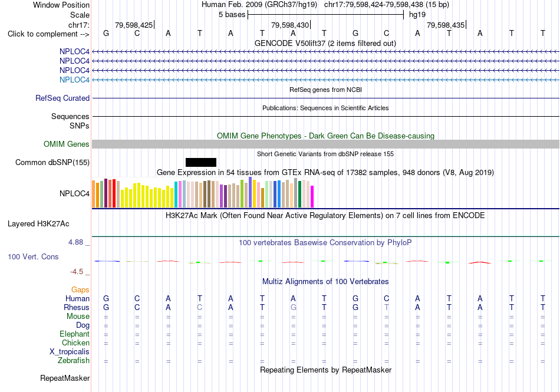Click the 'Click to complement -->' label
This screenshot has width=560, height=392.
coord(48,34)
